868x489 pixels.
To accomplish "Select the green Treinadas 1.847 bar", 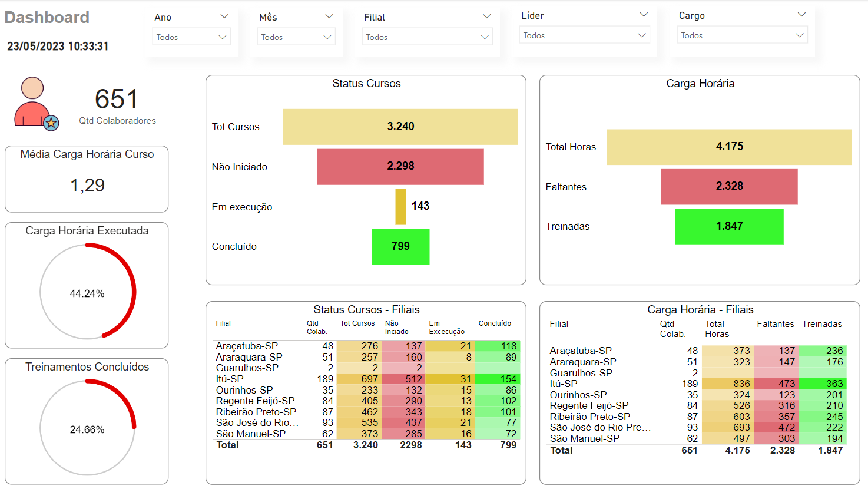I will click(x=729, y=226).
